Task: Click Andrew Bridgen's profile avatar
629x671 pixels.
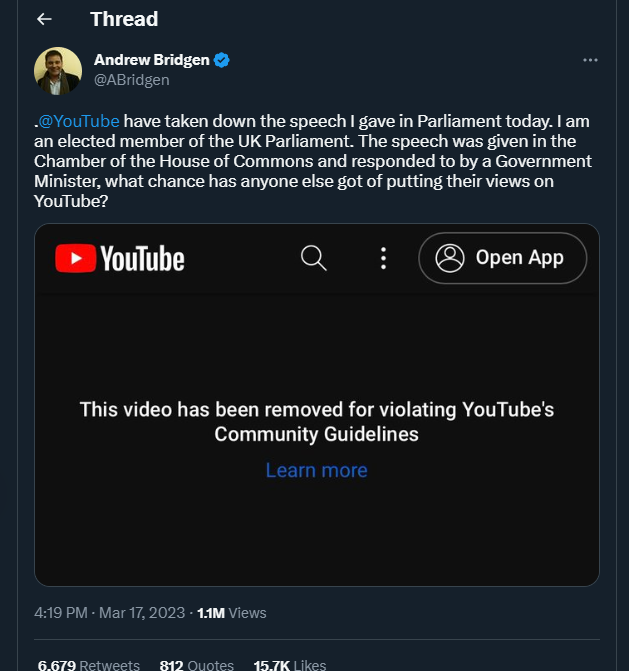Action: pos(58,70)
